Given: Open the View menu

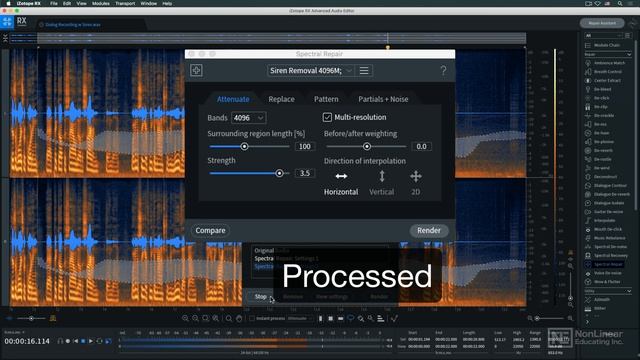Looking at the screenshot, I should click(x=81, y=3).
